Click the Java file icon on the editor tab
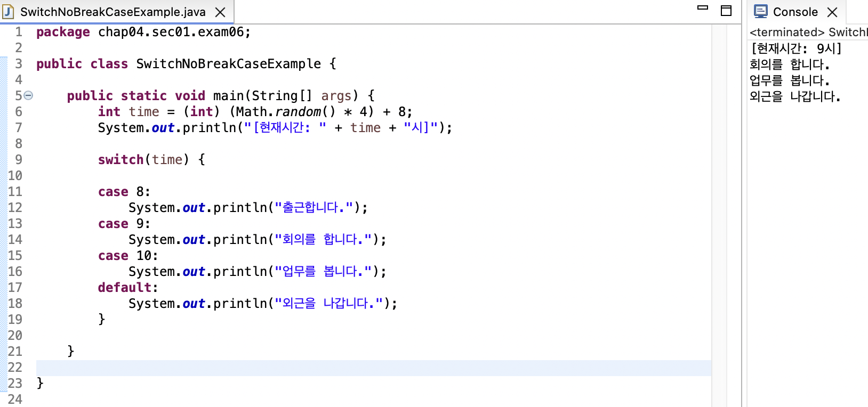The width and height of the screenshot is (868, 407). (9, 12)
